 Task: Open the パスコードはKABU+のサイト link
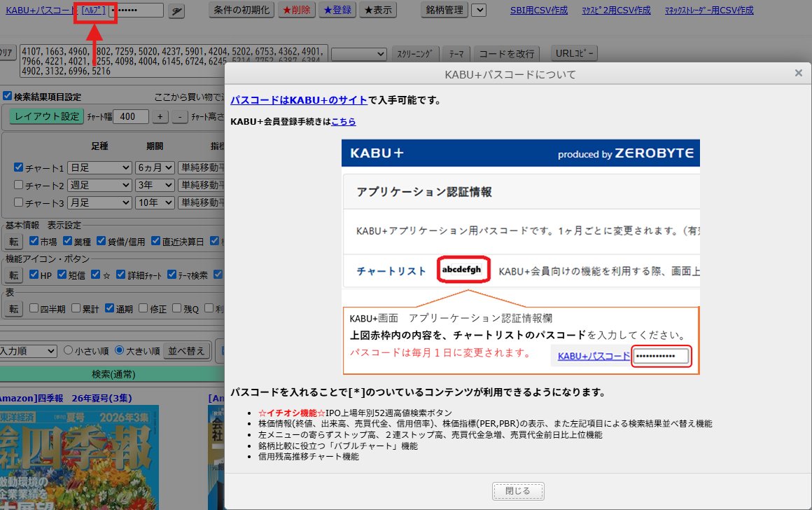point(299,100)
